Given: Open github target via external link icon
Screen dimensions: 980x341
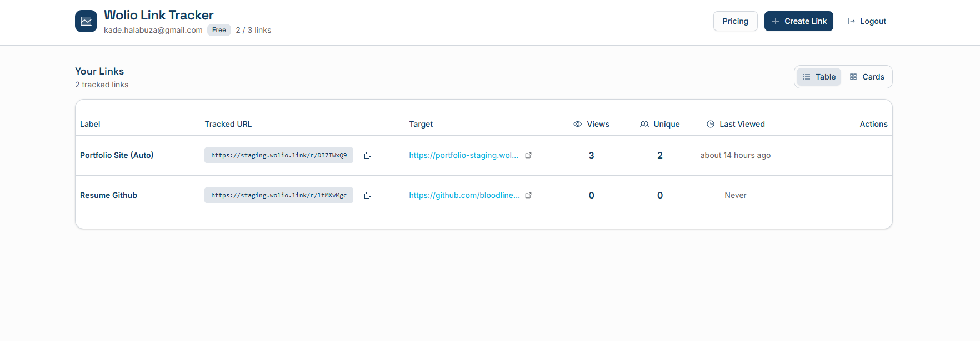Looking at the screenshot, I should tap(528, 195).
